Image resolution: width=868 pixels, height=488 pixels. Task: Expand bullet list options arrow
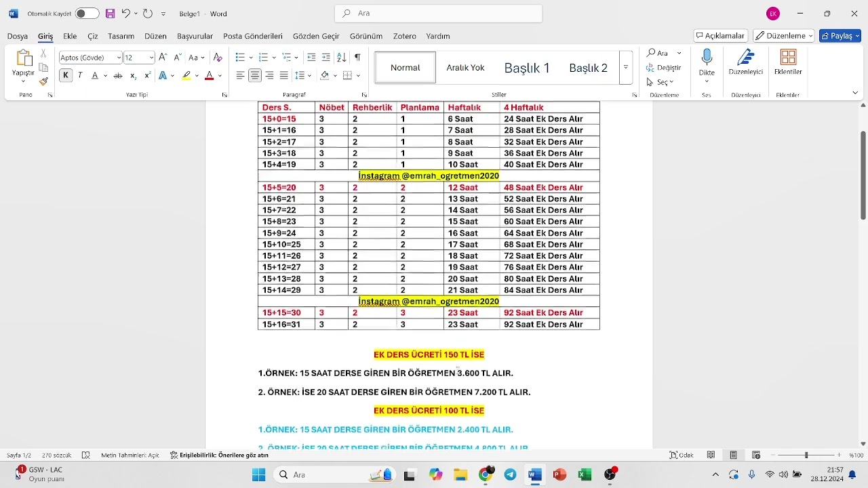coord(251,58)
